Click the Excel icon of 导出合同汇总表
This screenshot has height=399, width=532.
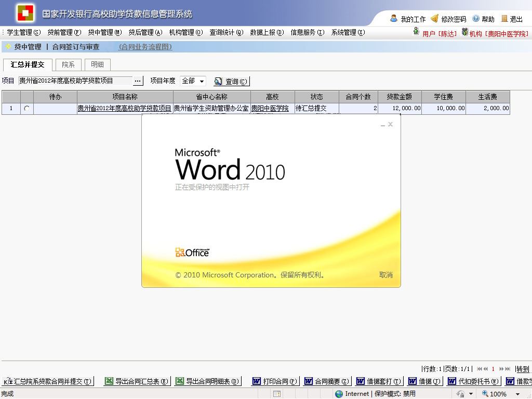109,381
